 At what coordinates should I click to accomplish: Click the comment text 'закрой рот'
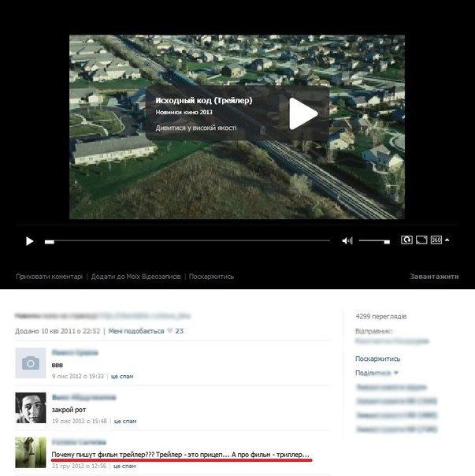(69, 410)
